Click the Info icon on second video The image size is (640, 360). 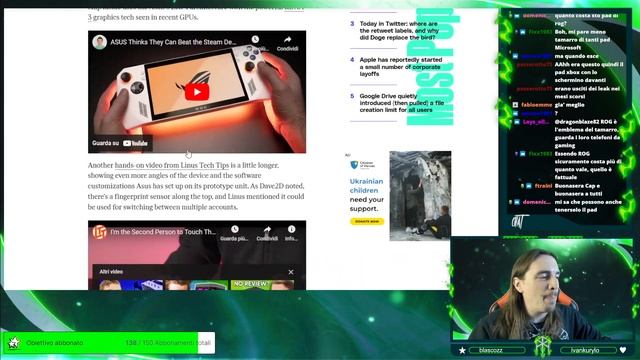pyautogui.click(x=291, y=229)
